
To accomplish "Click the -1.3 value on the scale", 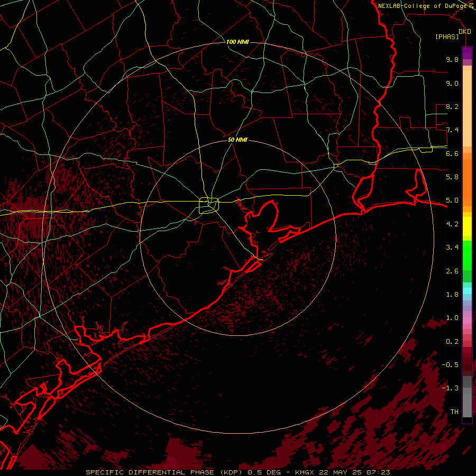I will (x=450, y=388).
